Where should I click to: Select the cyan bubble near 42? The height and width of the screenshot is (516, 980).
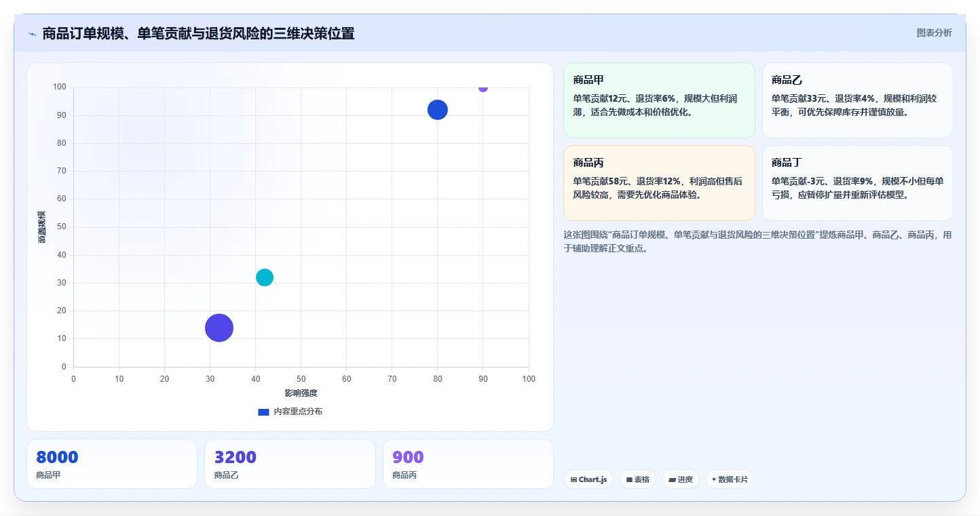coord(265,277)
